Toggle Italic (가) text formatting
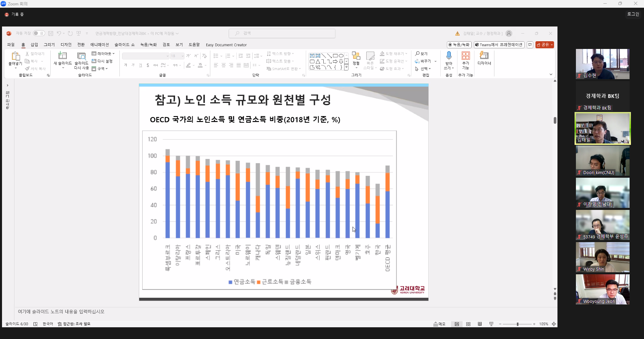 click(133, 65)
